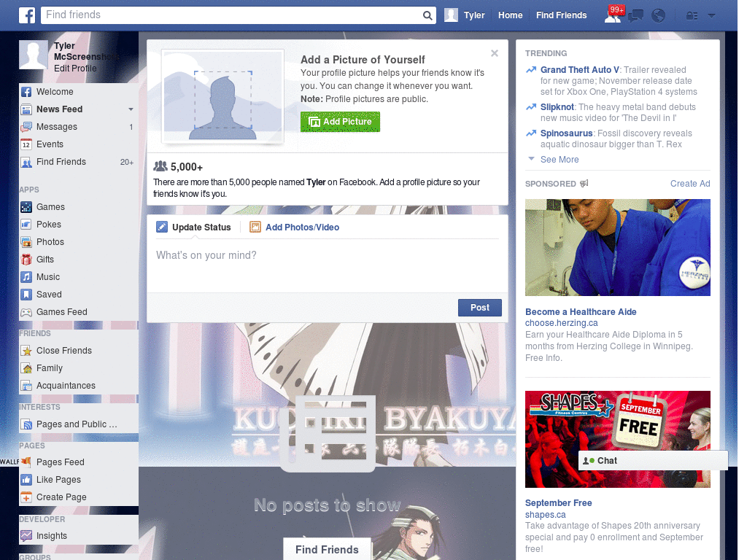Go to Home in top bar

510,15
